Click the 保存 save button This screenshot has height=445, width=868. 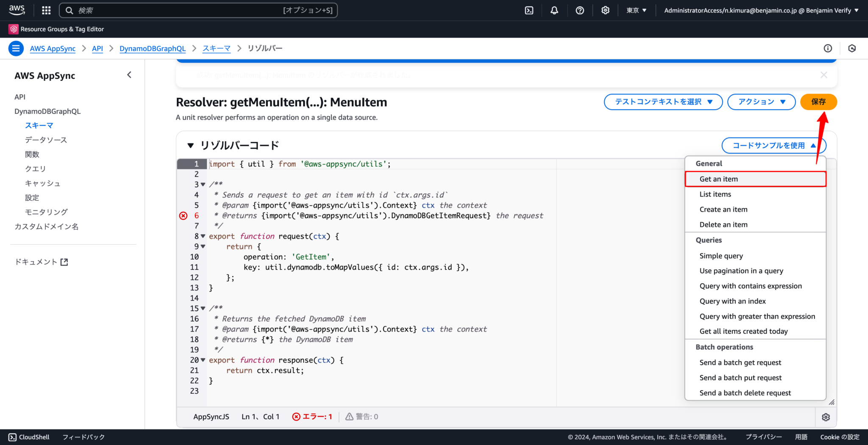[x=818, y=102]
